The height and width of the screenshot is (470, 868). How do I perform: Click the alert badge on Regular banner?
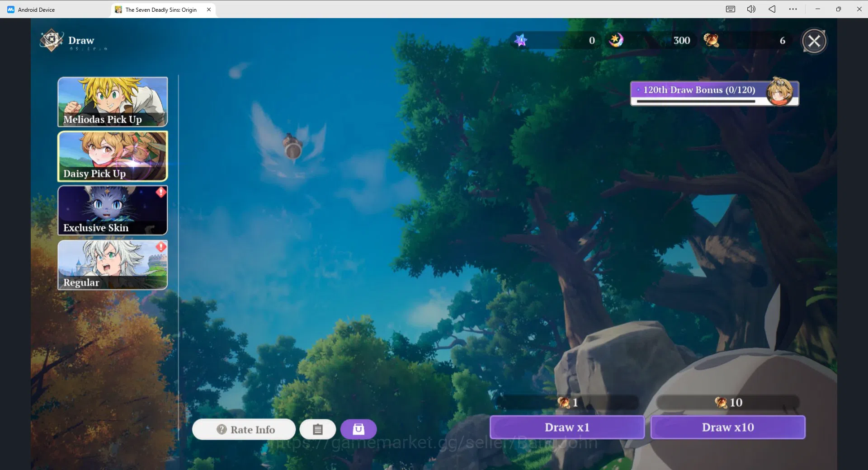click(161, 247)
